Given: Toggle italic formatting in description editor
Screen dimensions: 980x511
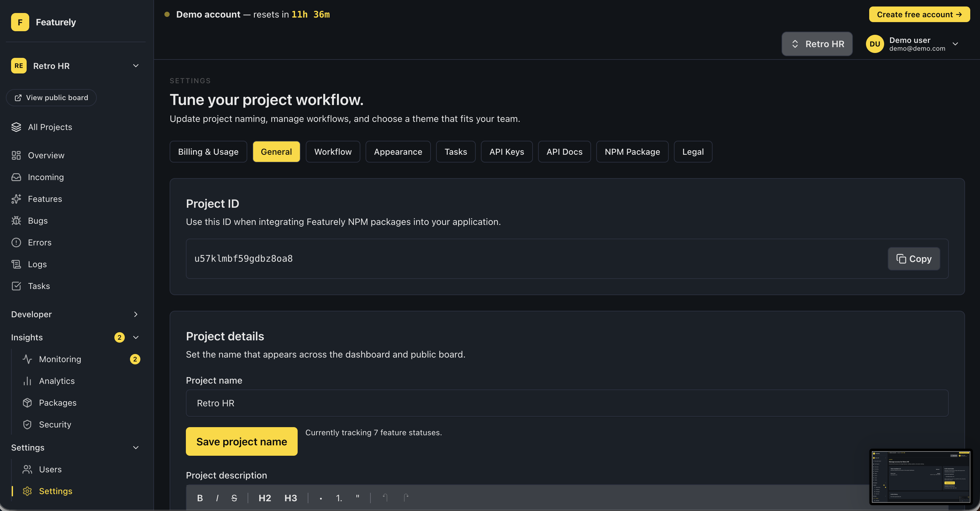Looking at the screenshot, I should 217,498.
